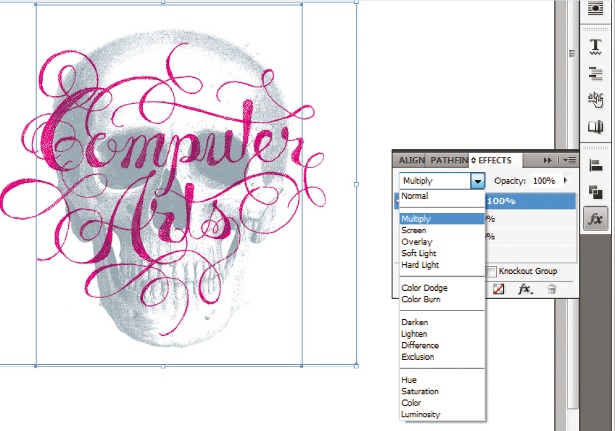615x431 pixels.
Task: Switch to the ALIGN tab
Action: (411, 160)
